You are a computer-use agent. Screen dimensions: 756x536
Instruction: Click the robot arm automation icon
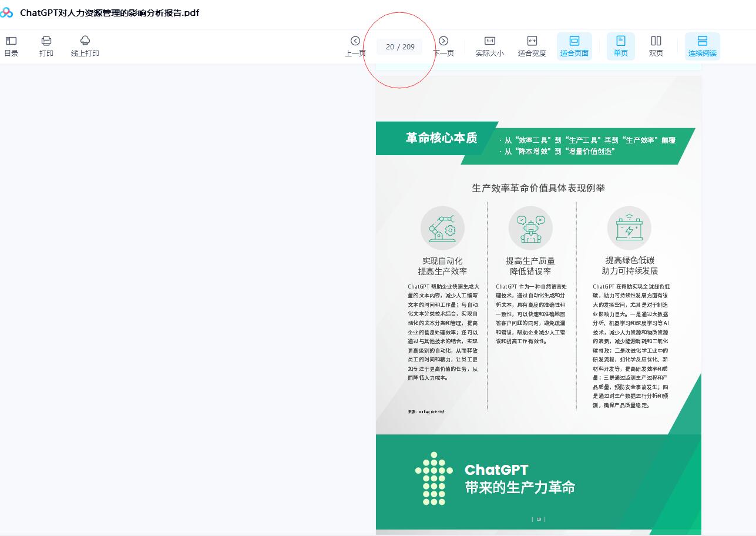point(442,228)
